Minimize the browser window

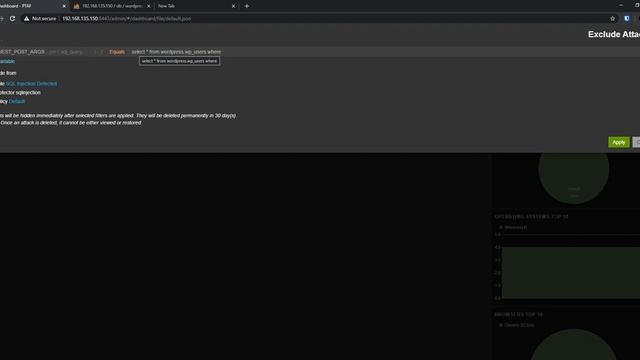(x=621, y=5)
